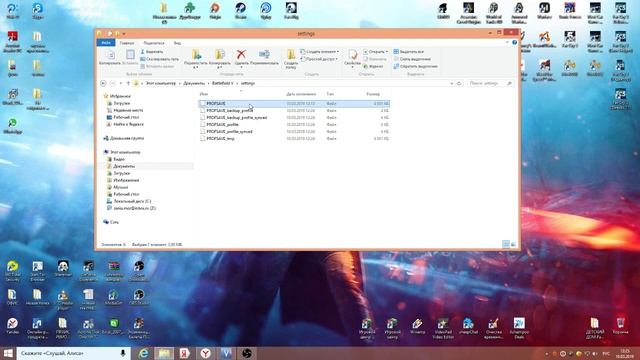This screenshot has height=360, width=640.
Task: Click the red Delete (Удалить) X icon
Action: coord(241,54)
